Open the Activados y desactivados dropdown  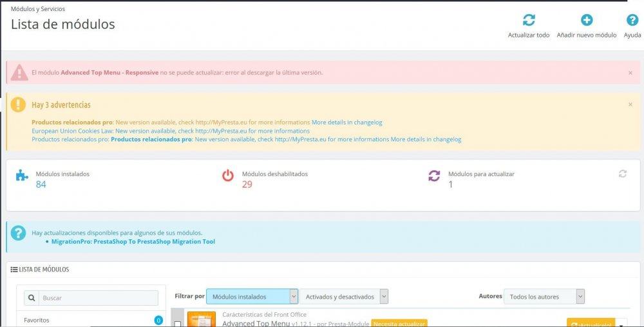[344, 297]
